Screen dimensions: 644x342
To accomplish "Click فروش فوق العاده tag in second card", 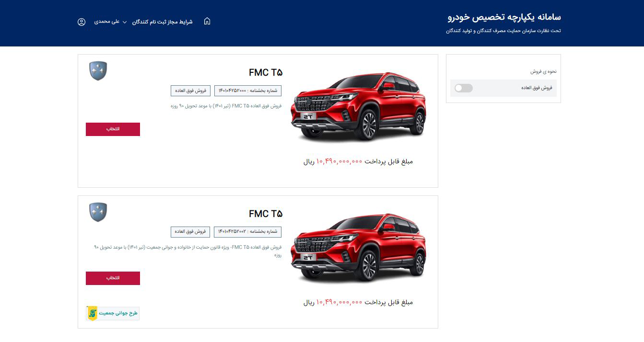I will tap(190, 232).
